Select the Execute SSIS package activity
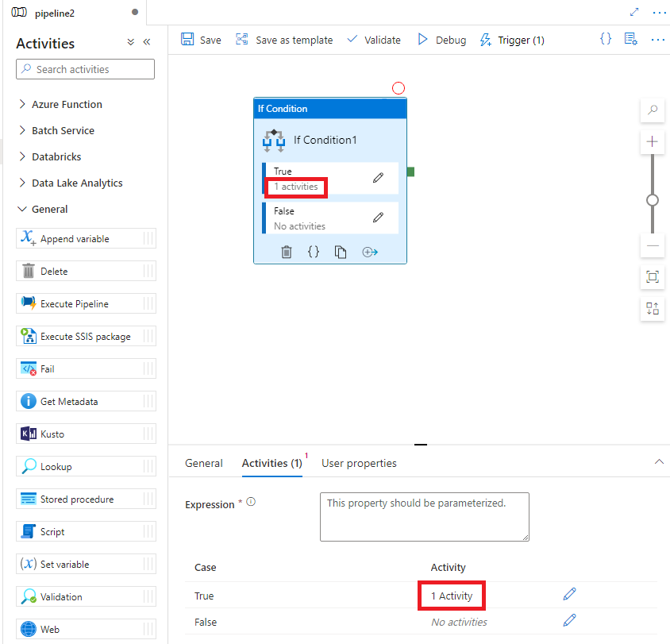The image size is (670, 644). tap(86, 337)
